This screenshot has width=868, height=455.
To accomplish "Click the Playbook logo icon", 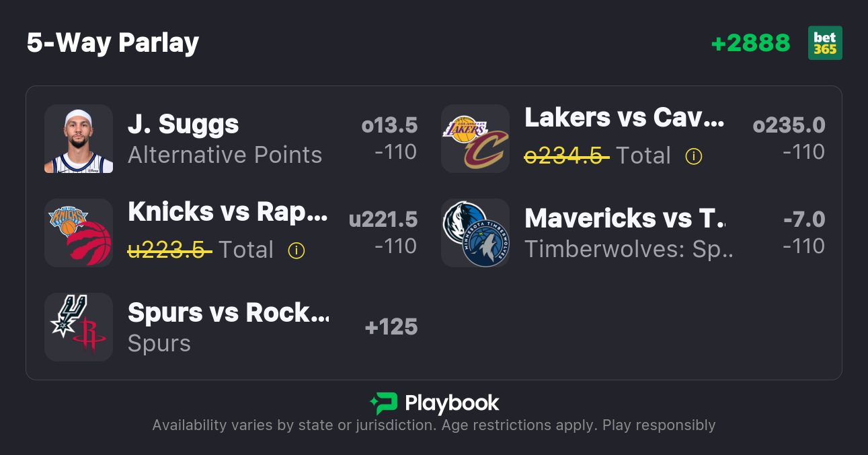I will coord(384,403).
